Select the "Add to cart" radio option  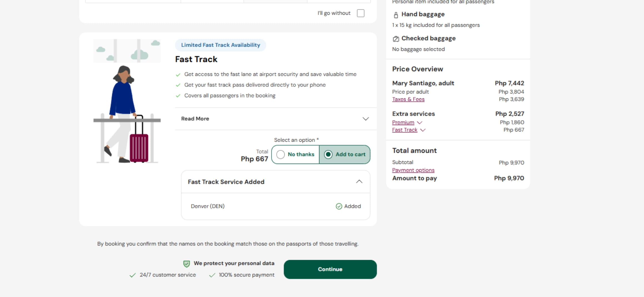click(x=328, y=154)
